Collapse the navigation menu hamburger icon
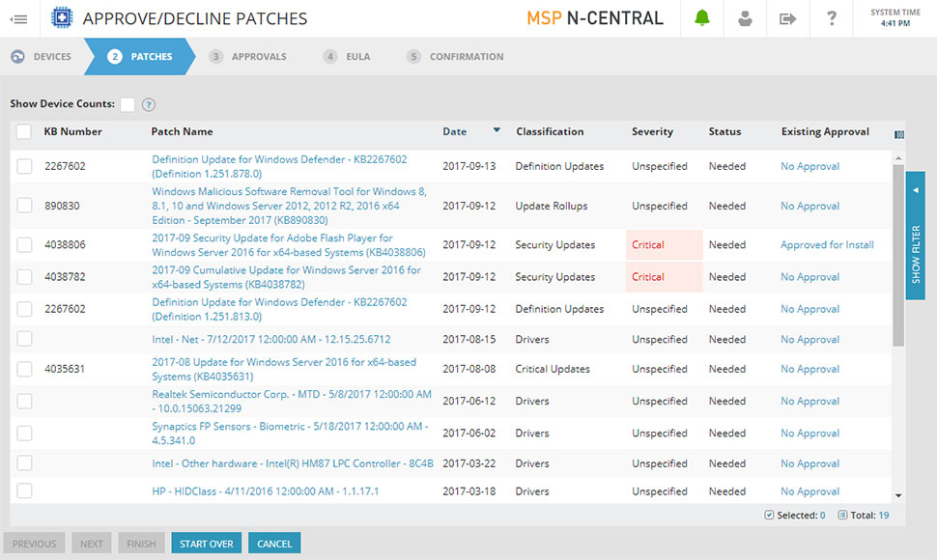The height and width of the screenshot is (560, 937). coord(19,19)
